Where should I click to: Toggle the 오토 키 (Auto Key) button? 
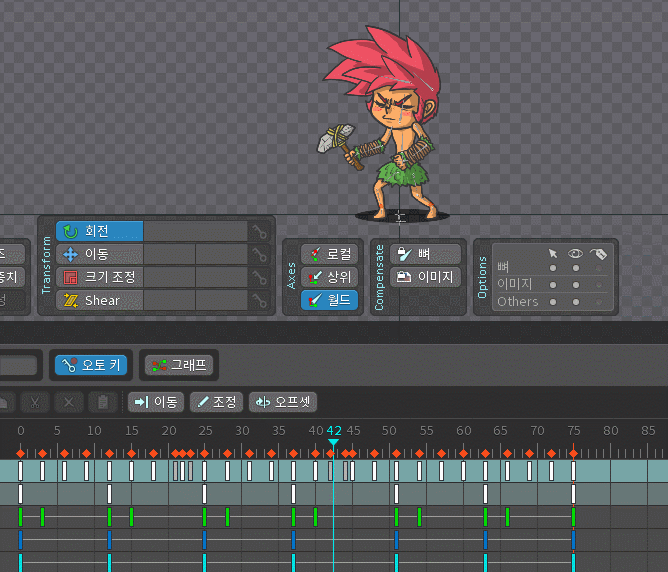tap(91, 365)
